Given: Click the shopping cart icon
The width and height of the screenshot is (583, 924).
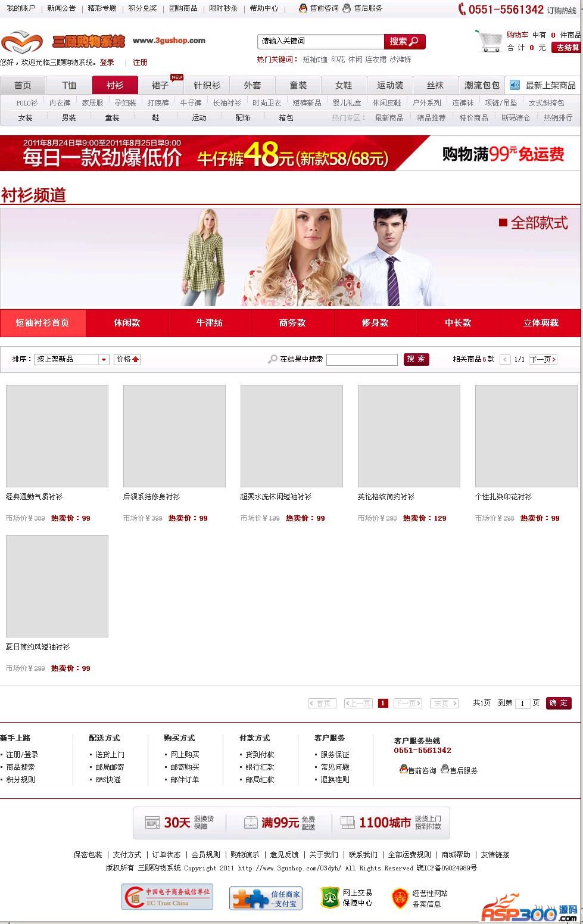Looking at the screenshot, I should pyautogui.click(x=489, y=41).
